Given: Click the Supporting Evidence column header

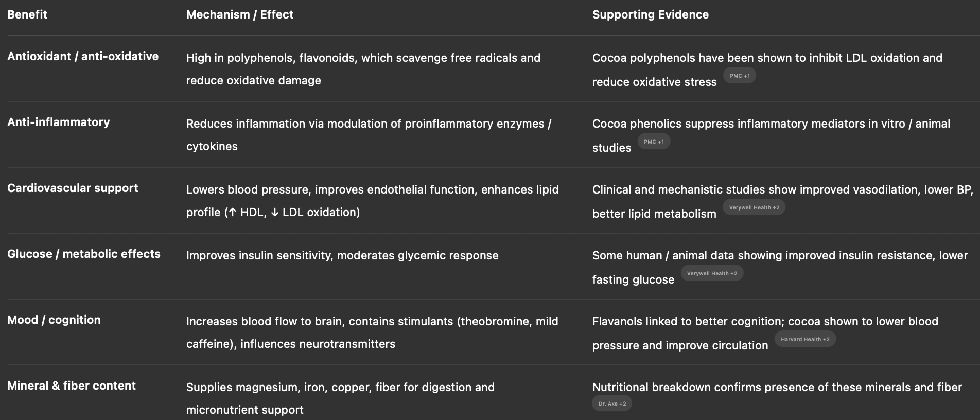Looking at the screenshot, I should (650, 14).
